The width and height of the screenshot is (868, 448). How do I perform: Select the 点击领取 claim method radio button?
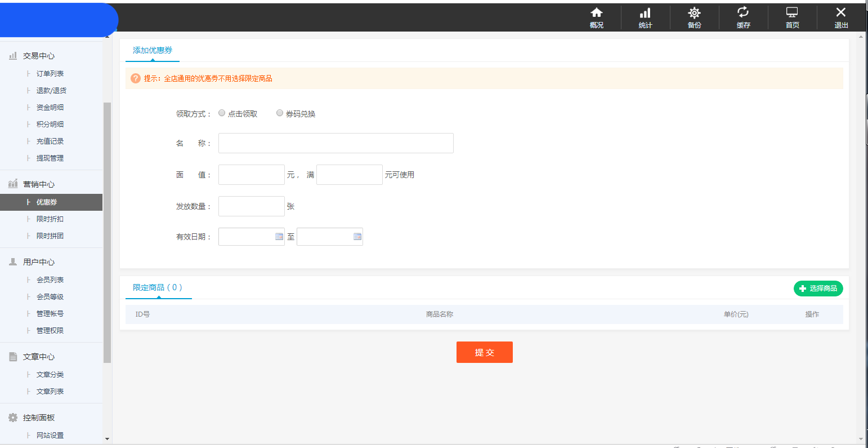point(222,113)
